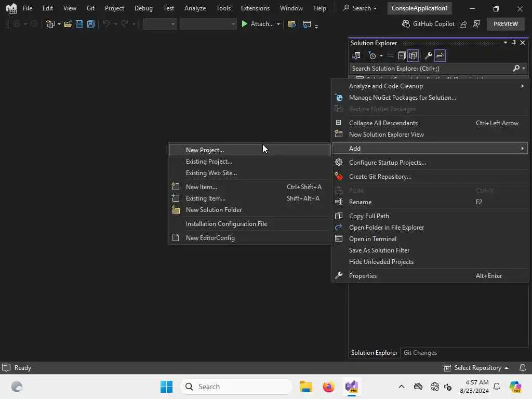Screen dimensions: 532x399
Task: Open the Analyze menu in menu bar
Action: (195, 8)
